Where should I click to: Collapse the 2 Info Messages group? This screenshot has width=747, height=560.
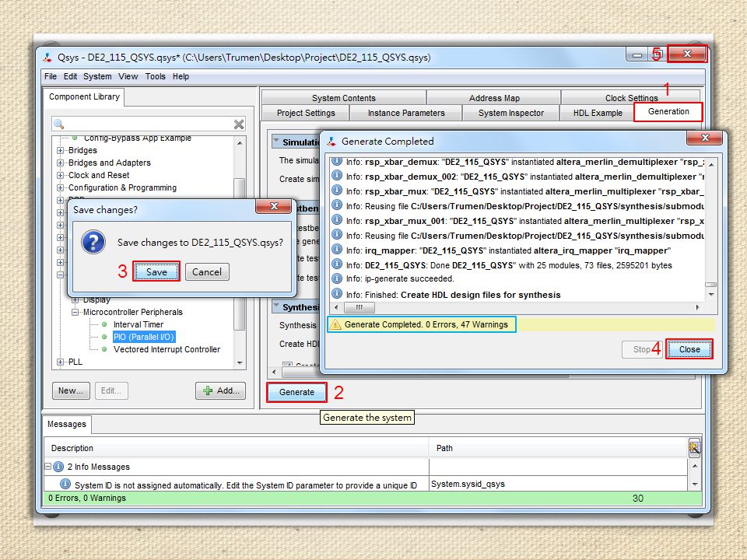tap(48, 467)
